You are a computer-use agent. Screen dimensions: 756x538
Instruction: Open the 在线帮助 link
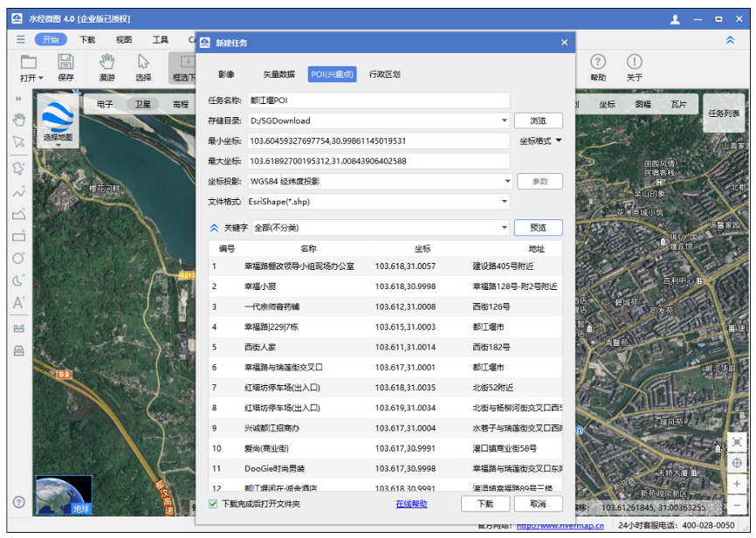[x=411, y=504]
